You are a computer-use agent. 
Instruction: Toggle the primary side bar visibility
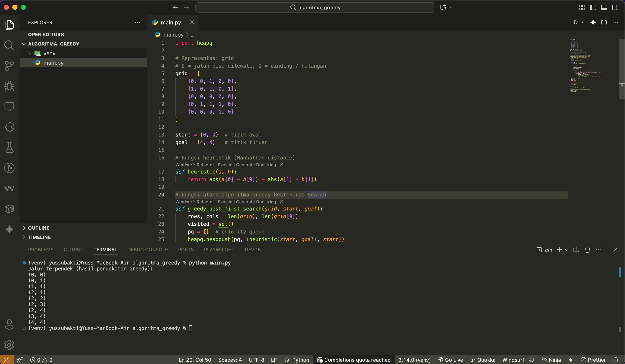(593, 7)
